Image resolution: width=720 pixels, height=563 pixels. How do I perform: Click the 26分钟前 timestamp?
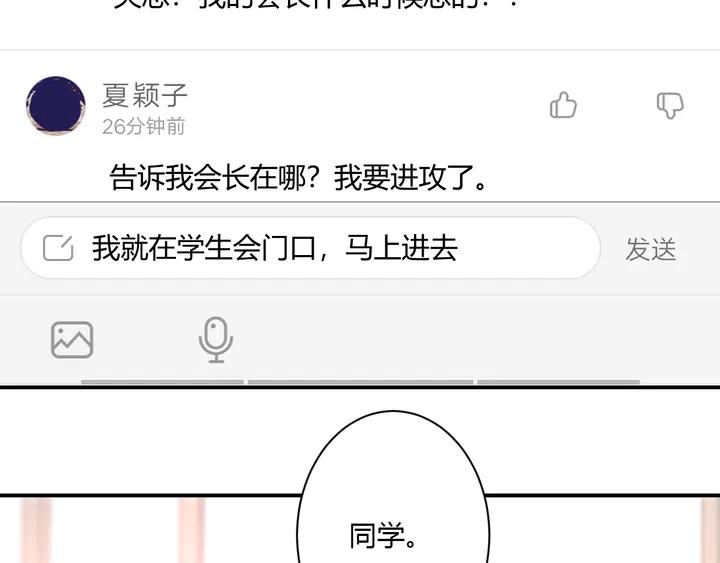(x=143, y=126)
